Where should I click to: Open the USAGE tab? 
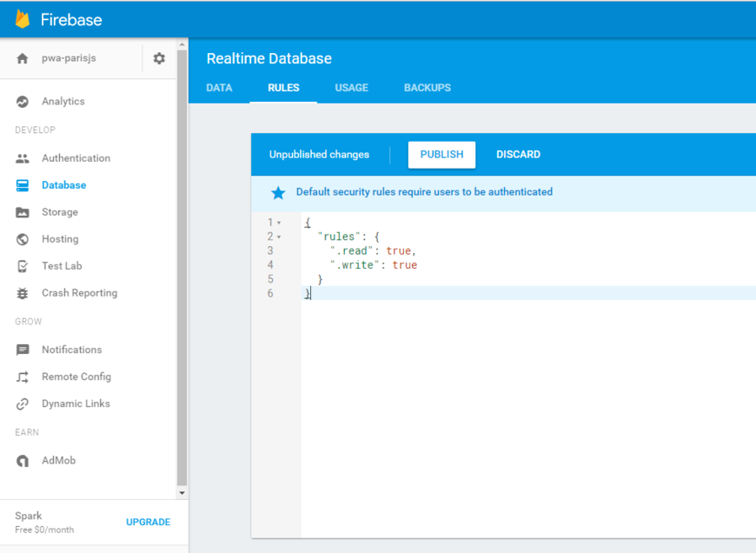tap(351, 88)
